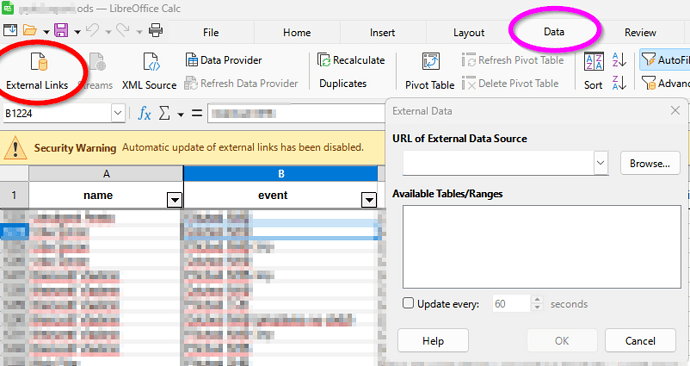This screenshot has height=366, width=690.
Task: Open the External Links tool
Action: 37,71
